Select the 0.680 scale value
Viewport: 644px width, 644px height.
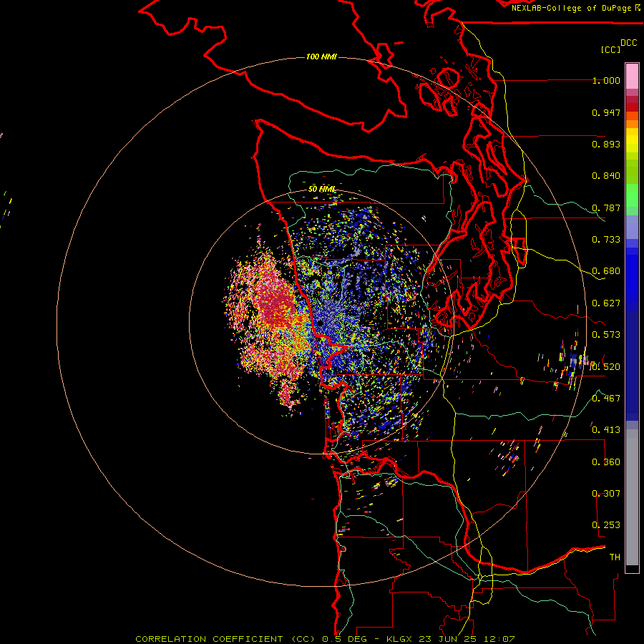coord(606,271)
